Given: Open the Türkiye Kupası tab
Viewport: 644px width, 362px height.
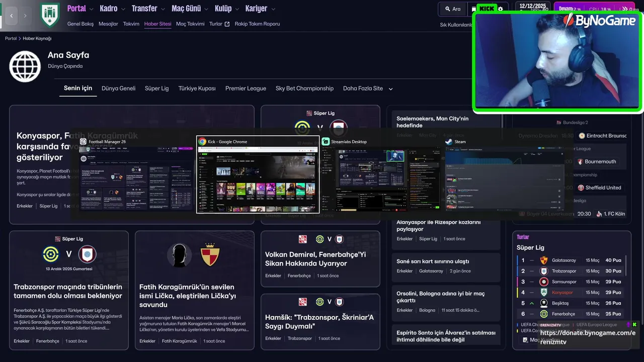Looking at the screenshot, I should [197, 88].
